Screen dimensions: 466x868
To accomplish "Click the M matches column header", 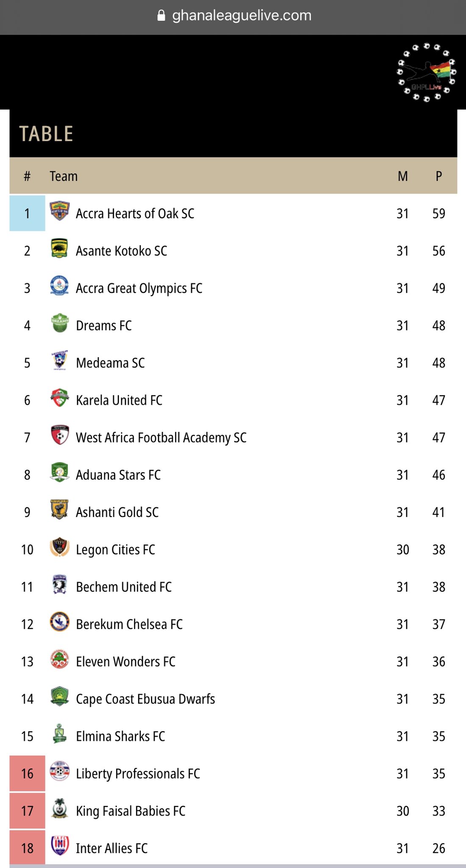I will 403,176.
